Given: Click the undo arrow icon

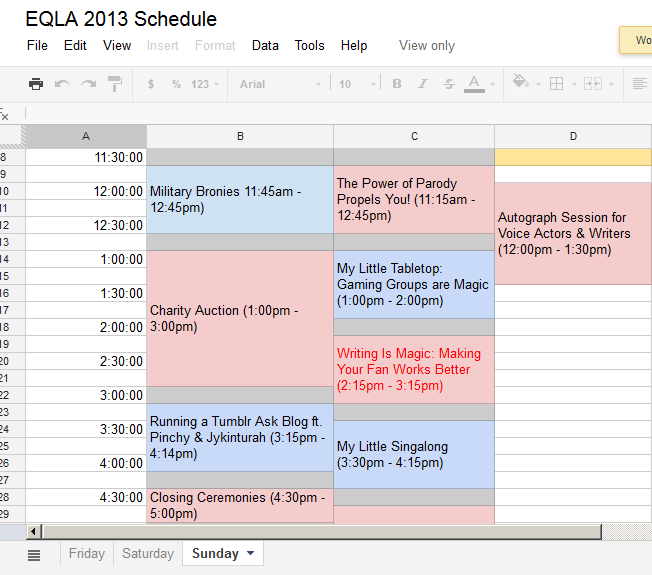Looking at the screenshot, I should pyautogui.click(x=62, y=84).
